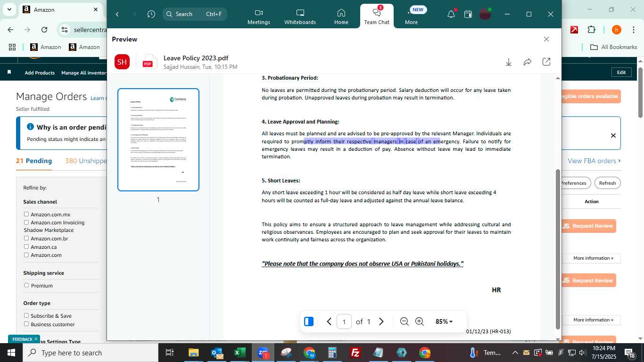Click the FEEDBACK tab close
The height and width of the screenshot is (362, 644).
click(35, 339)
